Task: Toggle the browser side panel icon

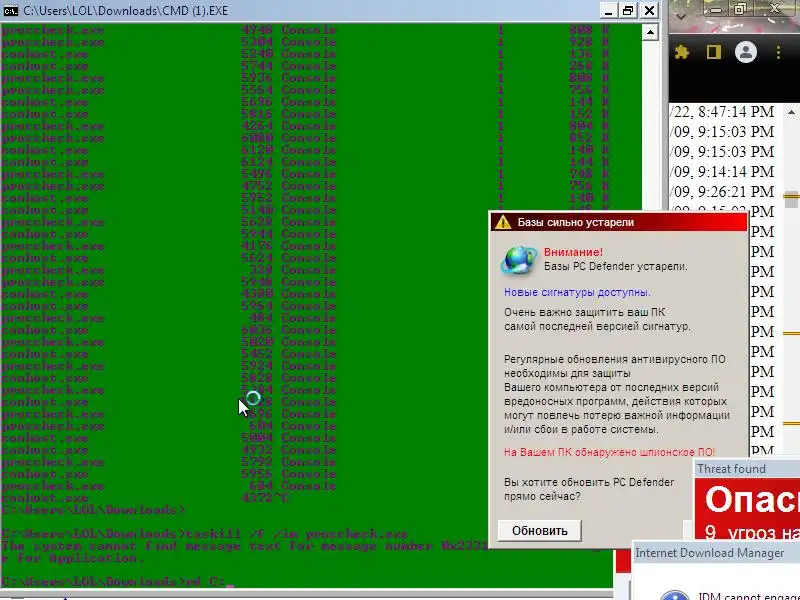Action: [x=713, y=52]
